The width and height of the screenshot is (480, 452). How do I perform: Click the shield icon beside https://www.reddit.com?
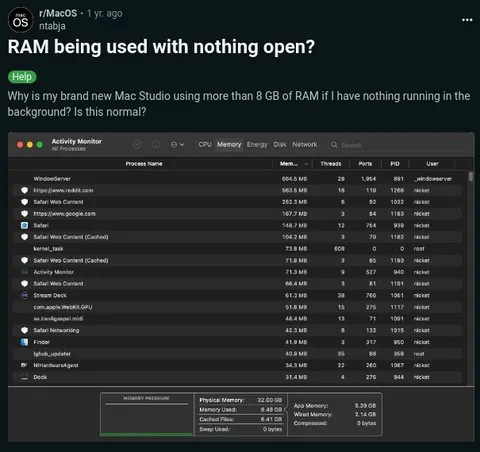[x=24, y=190]
